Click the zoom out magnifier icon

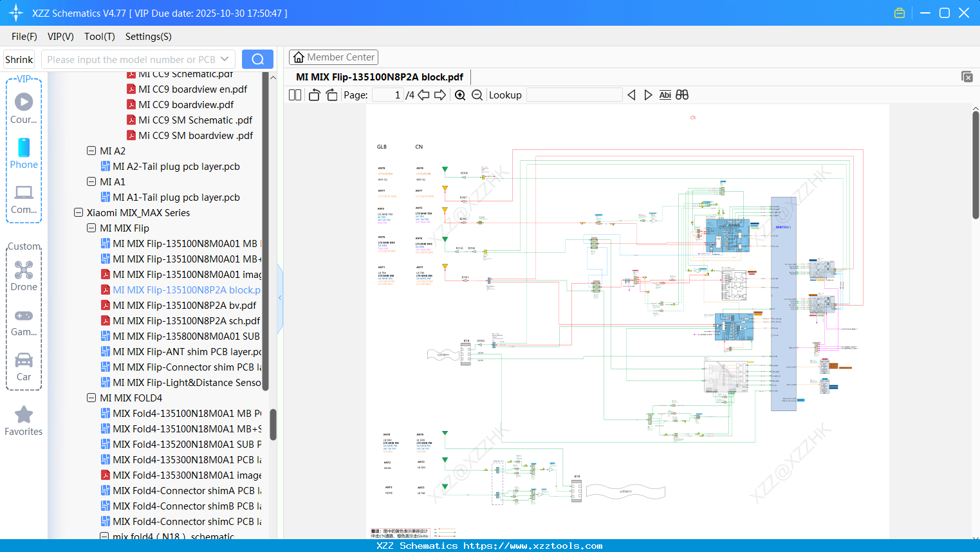click(477, 95)
